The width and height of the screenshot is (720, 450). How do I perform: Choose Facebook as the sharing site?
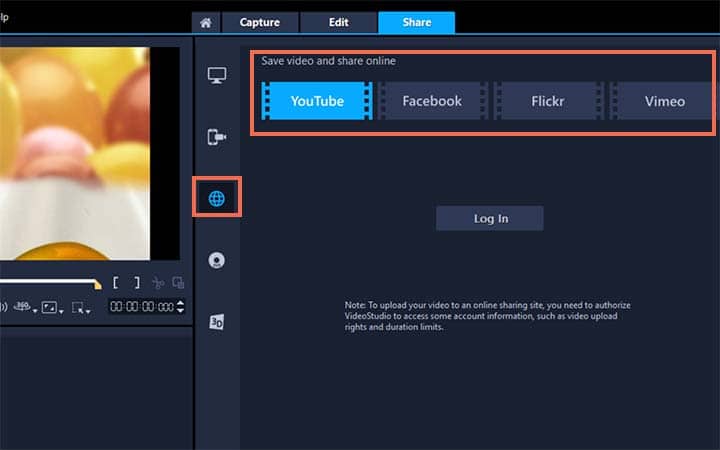click(x=432, y=101)
